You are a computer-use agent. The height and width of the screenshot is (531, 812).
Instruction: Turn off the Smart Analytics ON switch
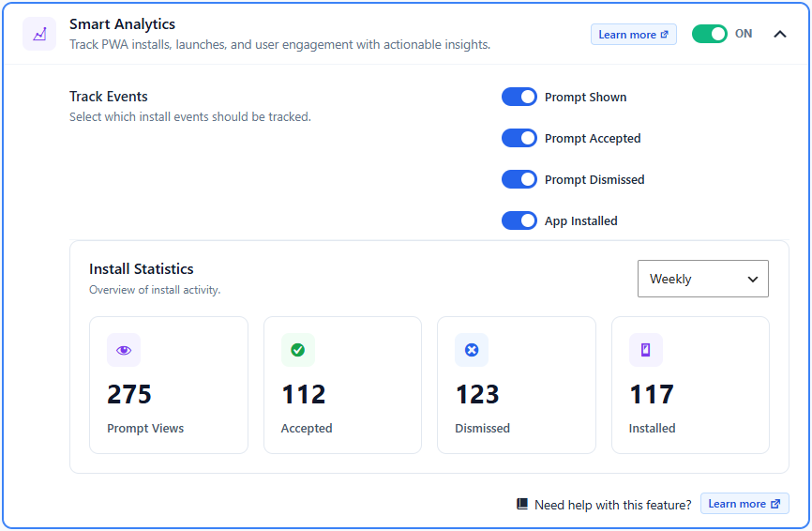pos(710,34)
